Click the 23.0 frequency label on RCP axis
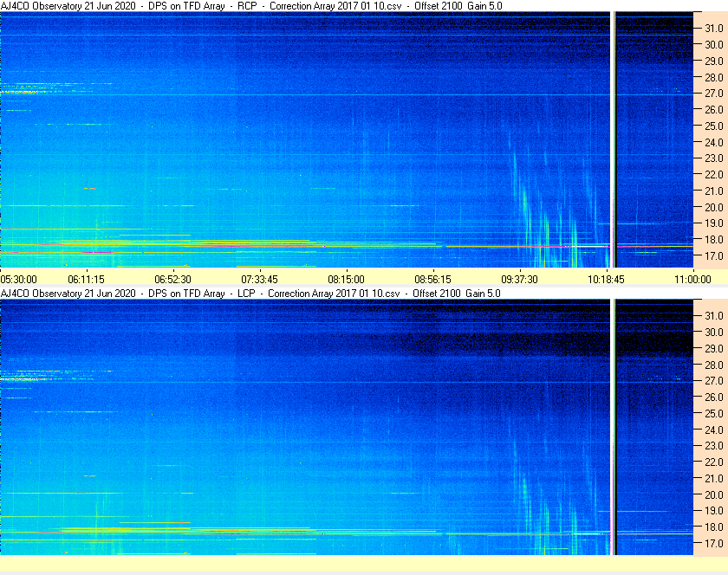Screen dimensions: 728x575 point(714,158)
